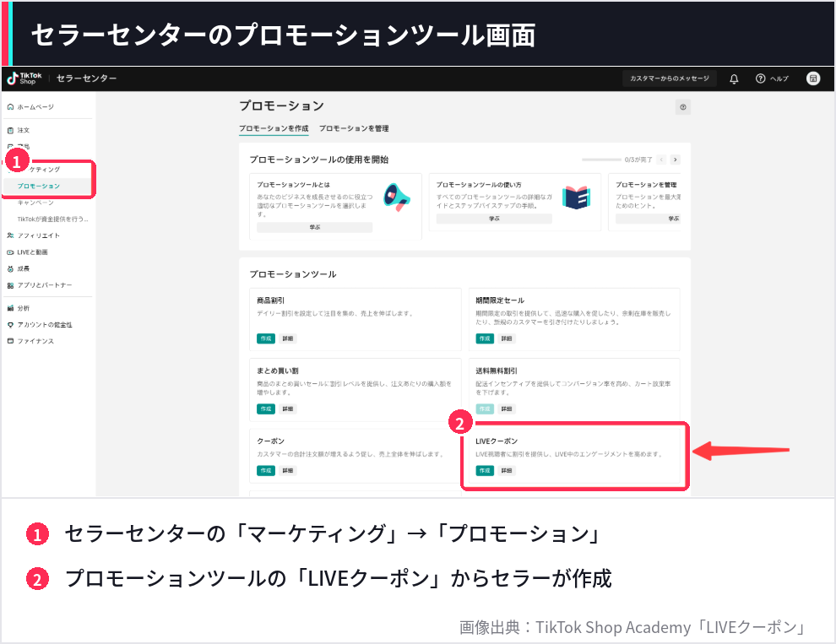Click the プロモーションツール section heading

point(293,274)
